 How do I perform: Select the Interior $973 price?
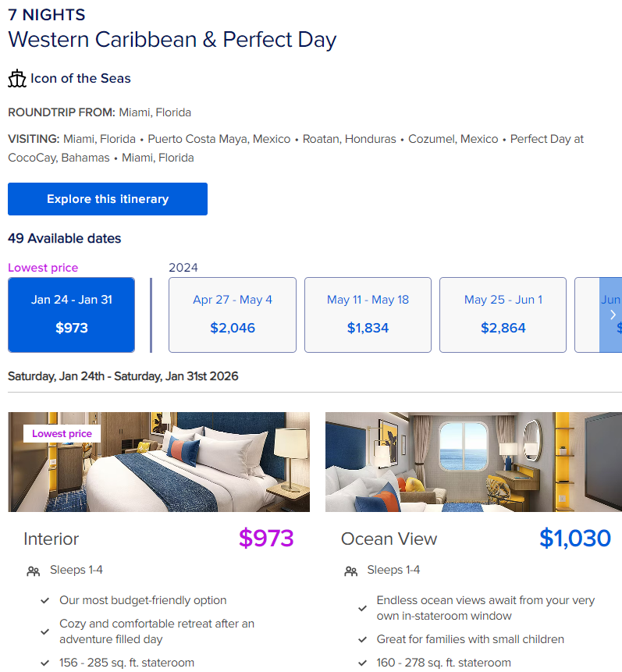click(266, 539)
